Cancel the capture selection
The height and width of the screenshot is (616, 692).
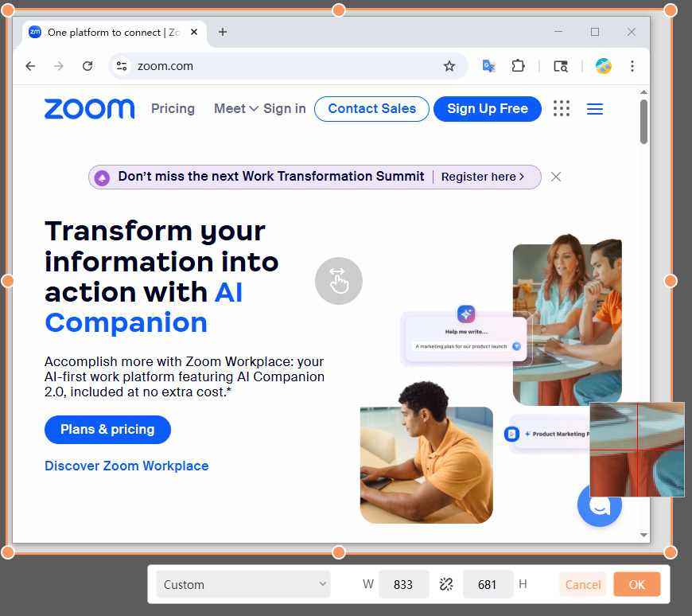[x=582, y=584]
